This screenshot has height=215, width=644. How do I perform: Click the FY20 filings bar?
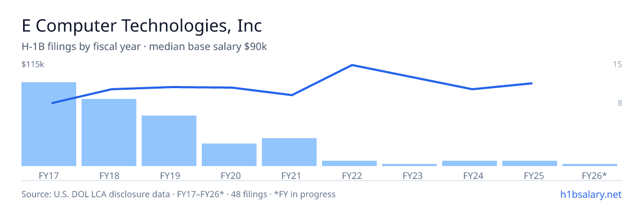click(229, 155)
